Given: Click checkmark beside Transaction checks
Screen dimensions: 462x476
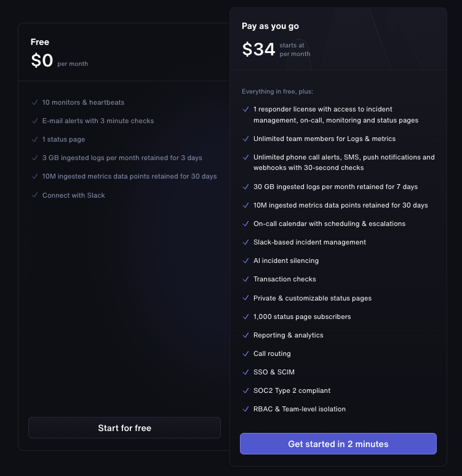Looking at the screenshot, I should tap(246, 279).
